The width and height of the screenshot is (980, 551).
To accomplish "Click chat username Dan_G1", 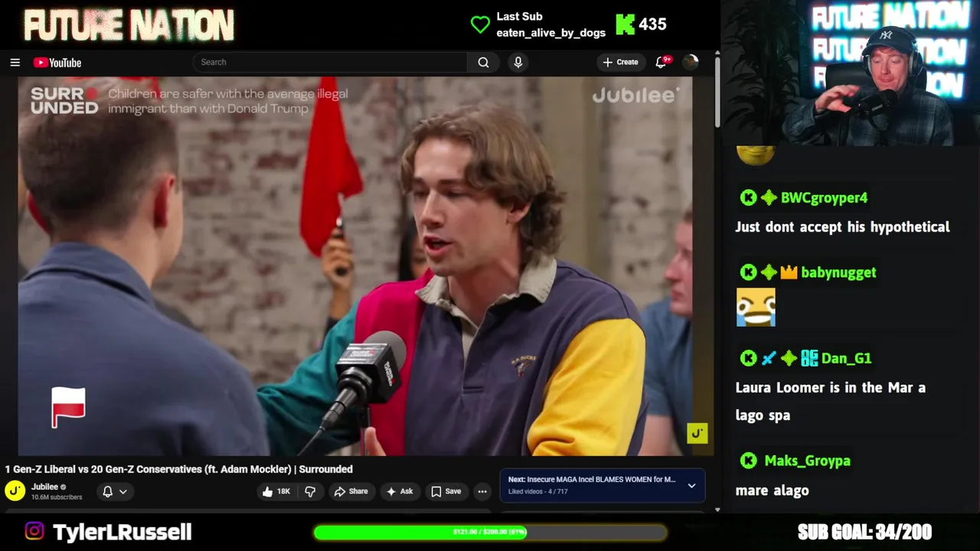I will click(x=846, y=358).
